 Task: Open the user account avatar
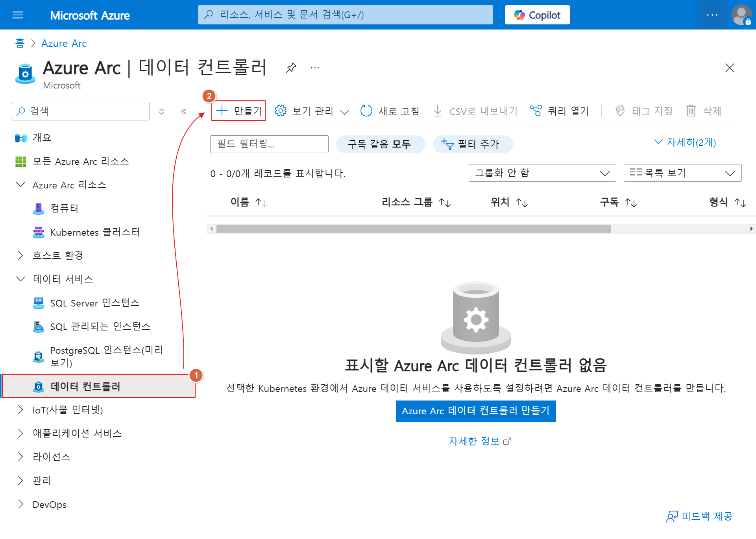coord(741,15)
